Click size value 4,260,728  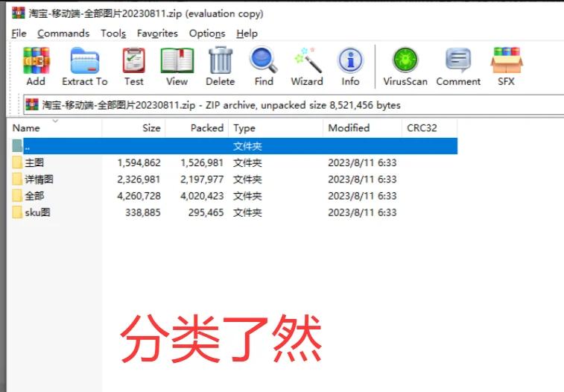tap(139, 196)
